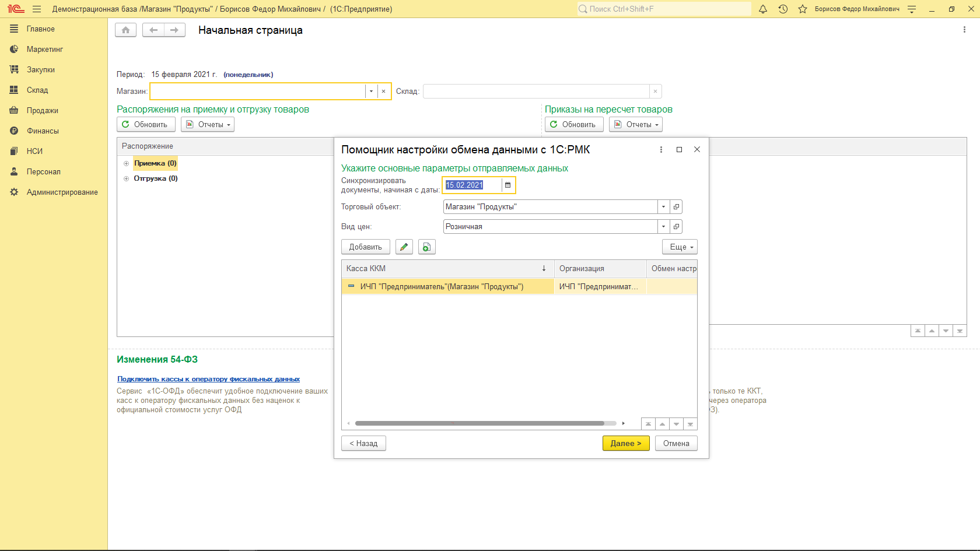Image resolution: width=980 pixels, height=551 pixels.
Task: Clear the Магазин field with the x
Action: tap(383, 91)
